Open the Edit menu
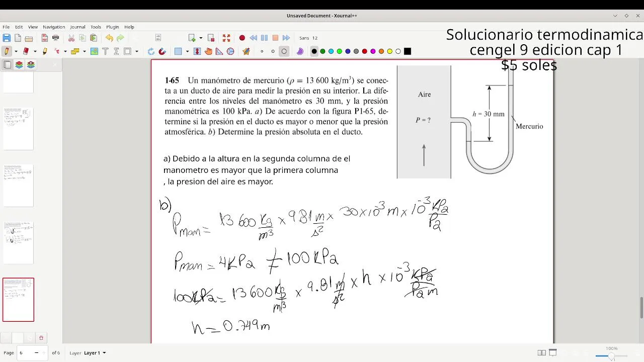644x362 pixels. pyautogui.click(x=19, y=27)
